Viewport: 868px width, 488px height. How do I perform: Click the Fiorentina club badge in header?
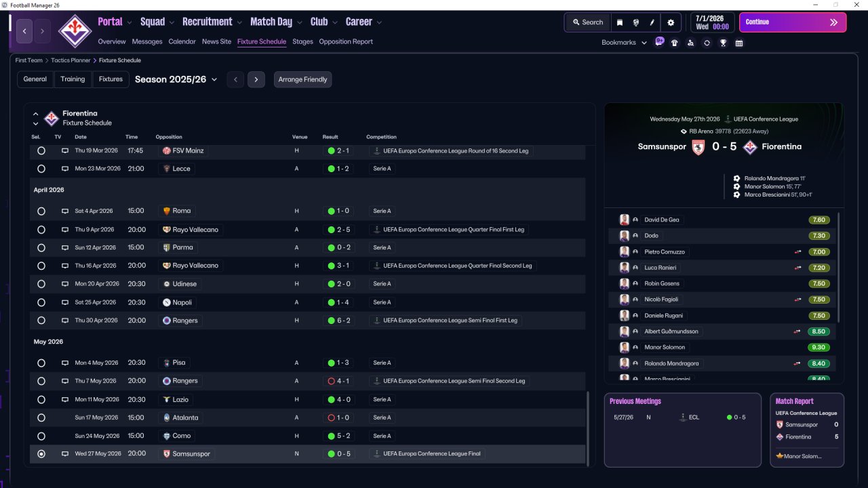pyautogui.click(x=75, y=31)
